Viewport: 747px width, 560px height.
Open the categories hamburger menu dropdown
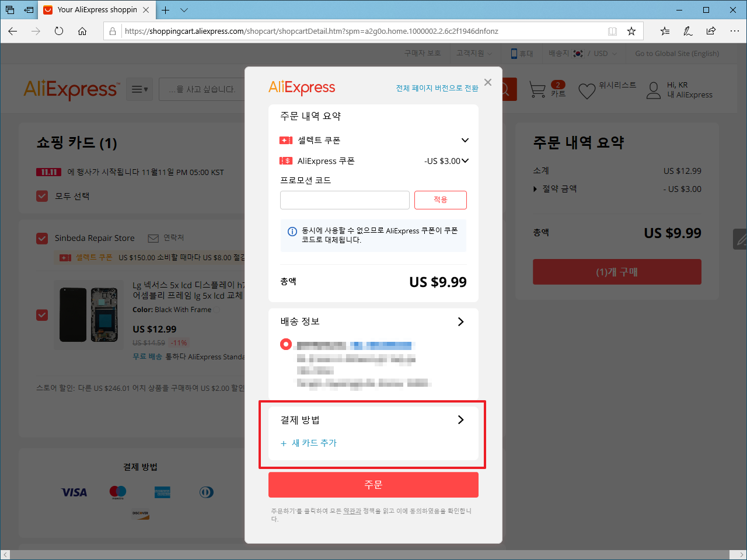pos(139,89)
